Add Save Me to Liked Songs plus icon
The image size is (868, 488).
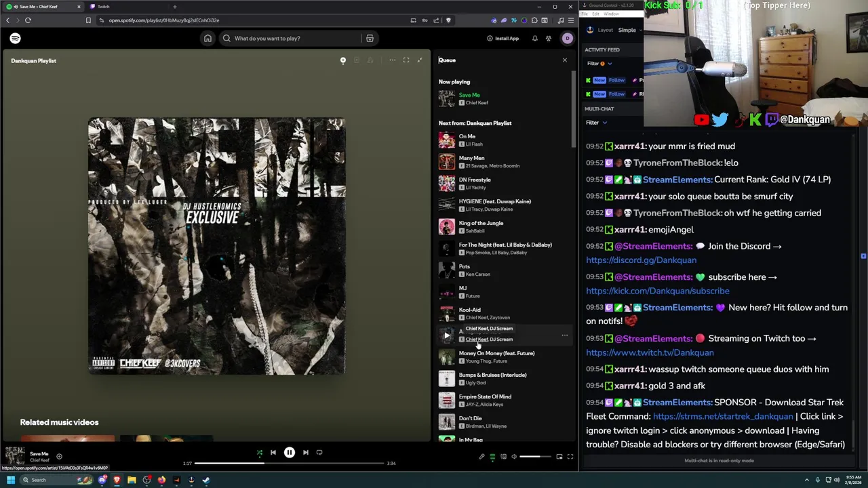tap(59, 457)
